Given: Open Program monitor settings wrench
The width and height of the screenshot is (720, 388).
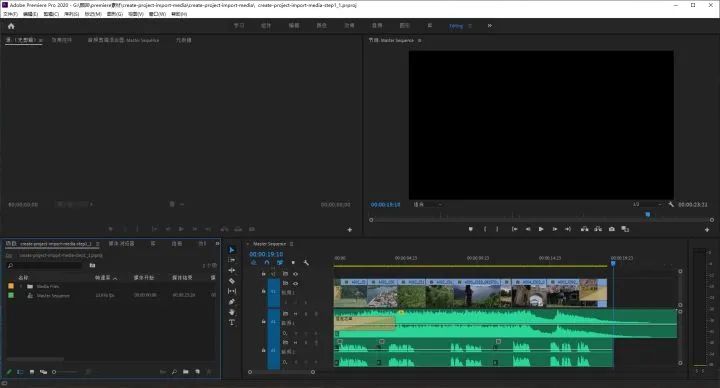Looking at the screenshot, I should [x=671, y=204].
